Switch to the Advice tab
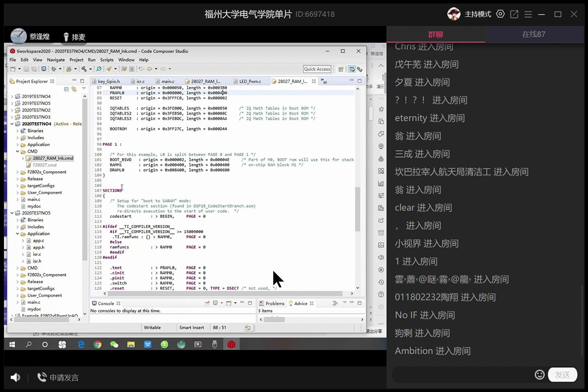 [300, 303]
